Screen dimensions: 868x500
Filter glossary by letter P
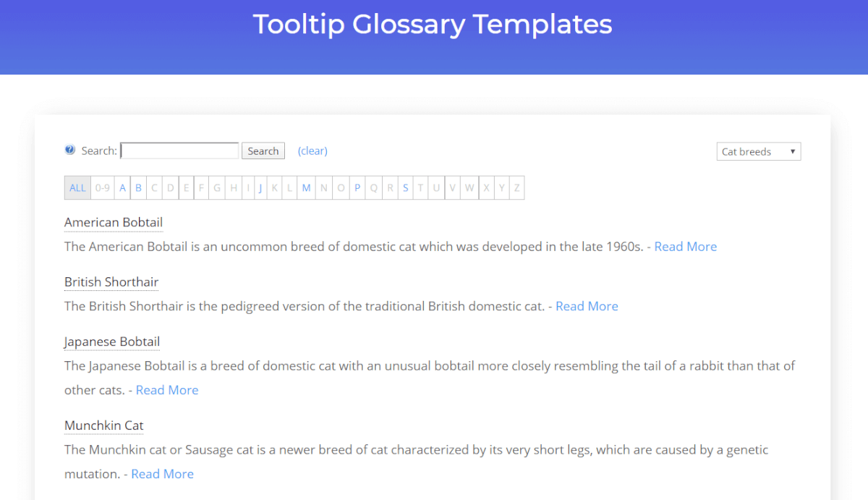coord(357,188)
